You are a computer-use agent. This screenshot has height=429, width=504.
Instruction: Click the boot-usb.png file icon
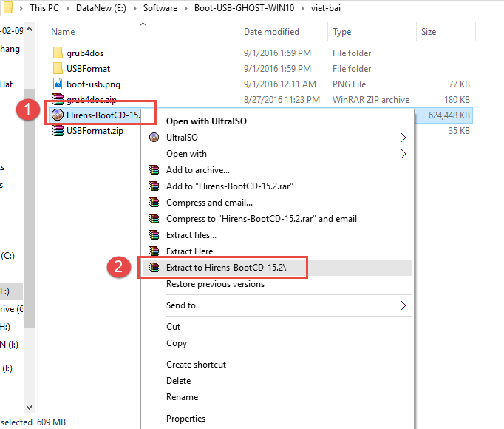(58, 84)
